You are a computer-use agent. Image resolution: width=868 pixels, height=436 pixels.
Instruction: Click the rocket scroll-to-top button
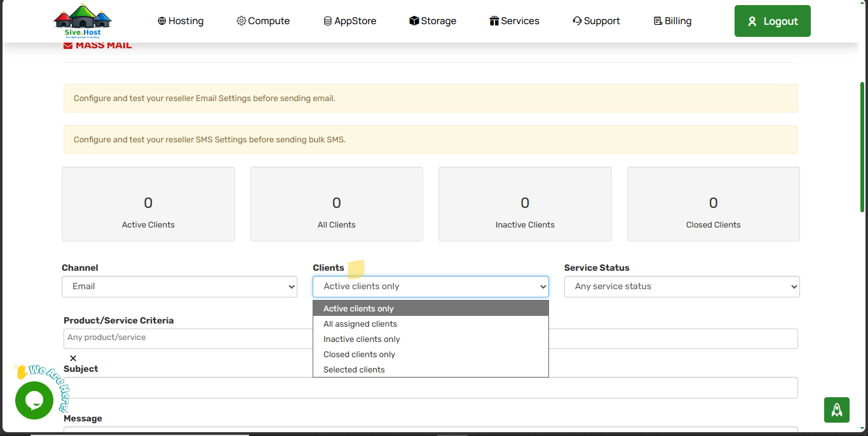click(x=837, y=410)
